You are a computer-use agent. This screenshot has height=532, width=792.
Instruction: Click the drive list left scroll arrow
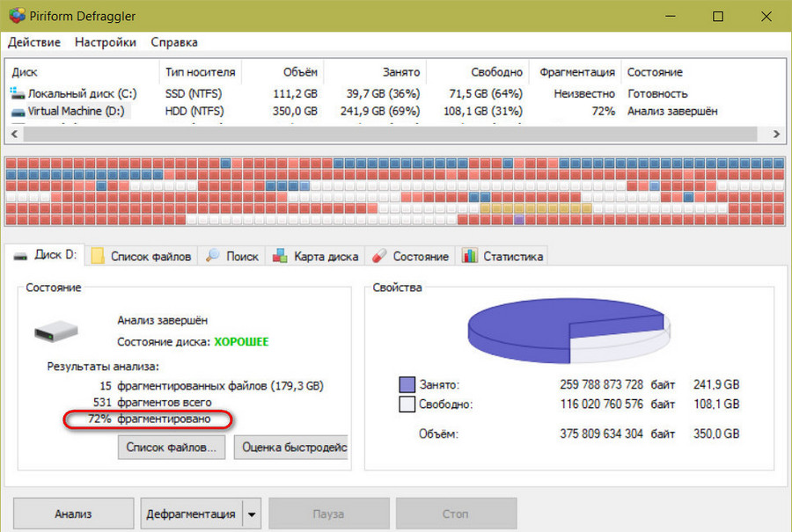(x=14, y=134)
